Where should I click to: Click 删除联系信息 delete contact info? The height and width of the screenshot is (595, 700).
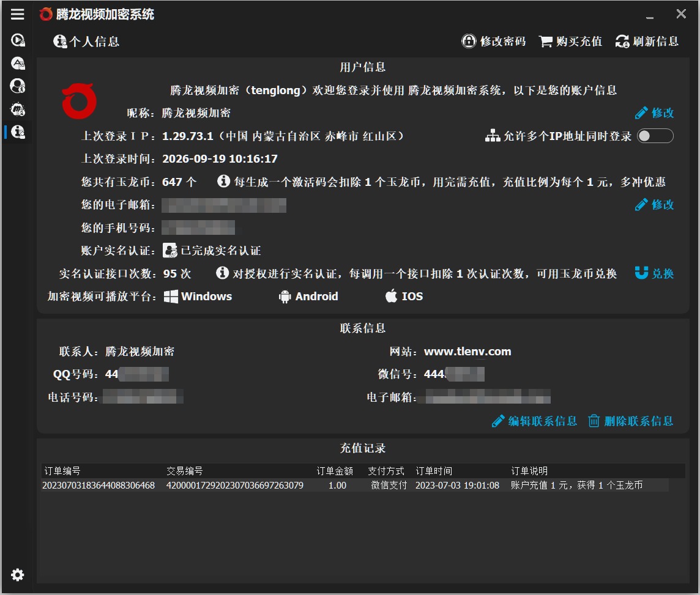(630, 421)
